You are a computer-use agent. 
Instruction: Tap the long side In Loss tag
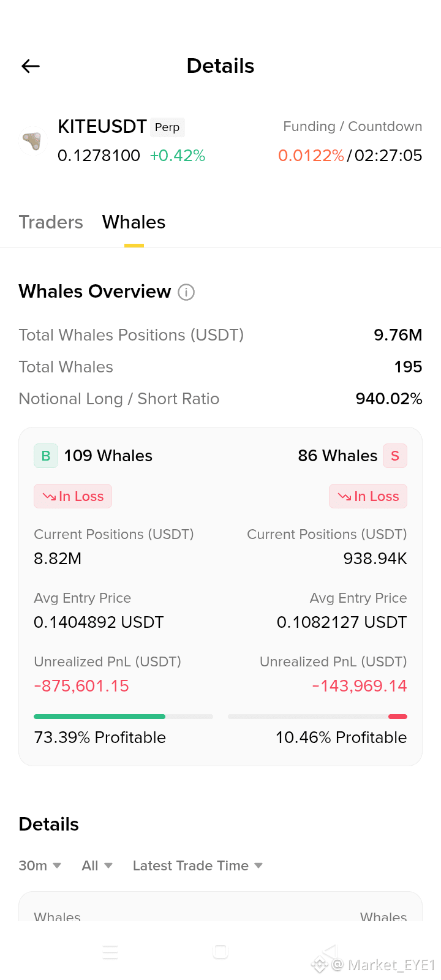(x=73, y=496)
